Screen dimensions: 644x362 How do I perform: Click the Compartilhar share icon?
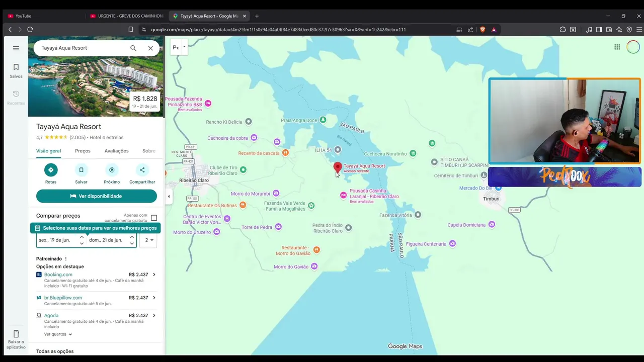tap(142, 170)
